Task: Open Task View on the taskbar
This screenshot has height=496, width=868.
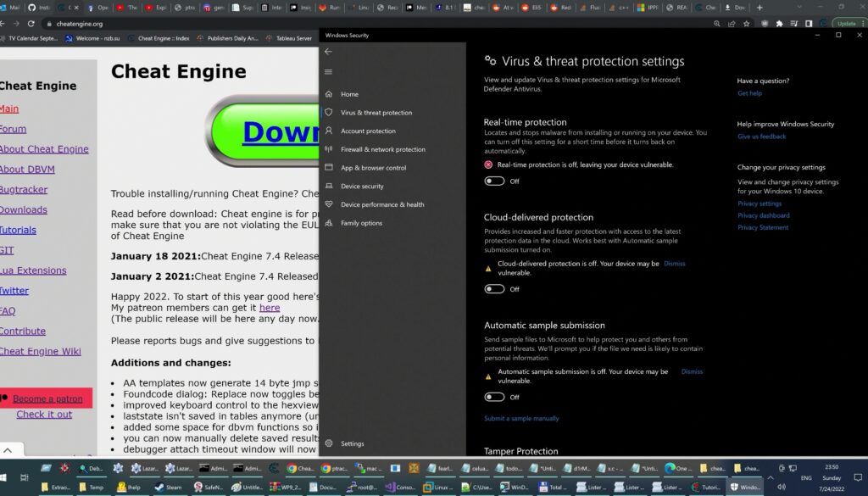Action: (x=24, y=477)
